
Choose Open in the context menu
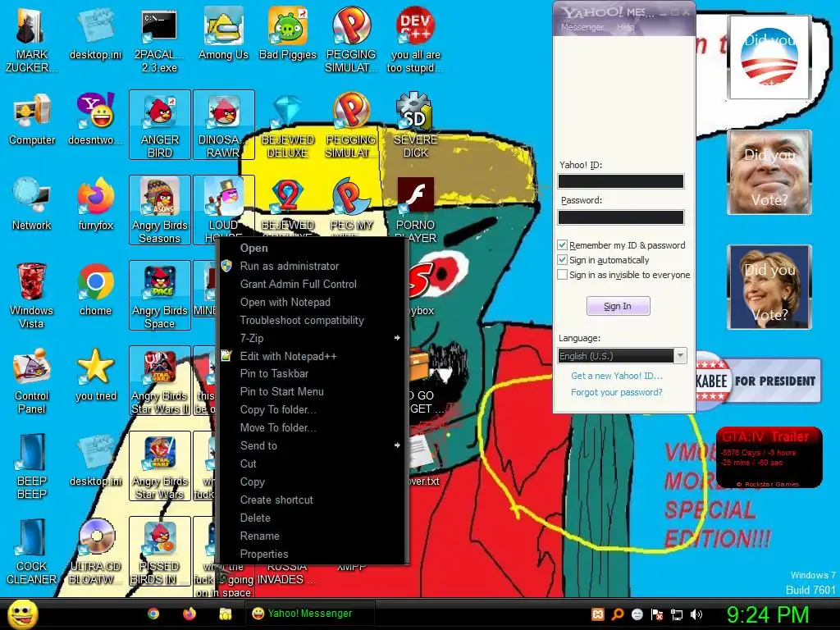click(313, 248)
